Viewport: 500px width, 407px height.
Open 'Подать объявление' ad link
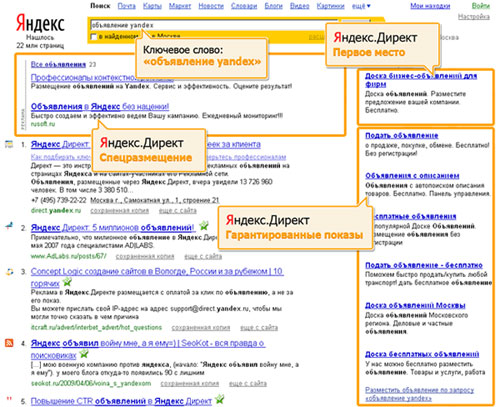tap(402, 135)
